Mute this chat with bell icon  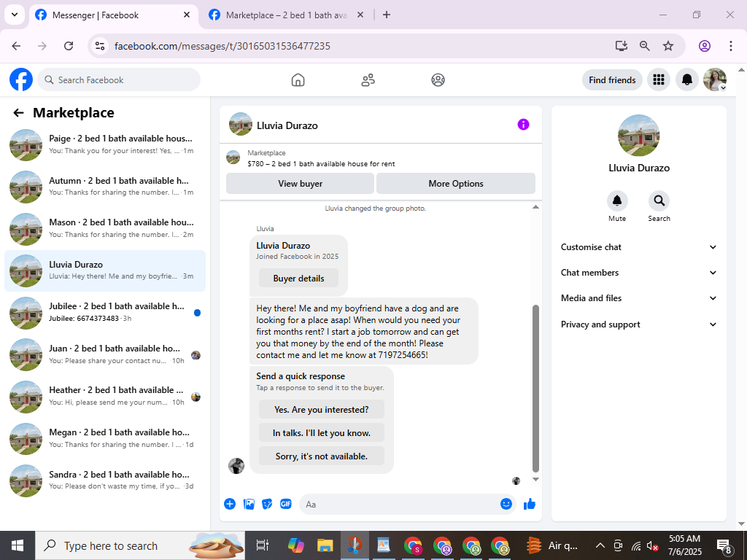point(617,201)
